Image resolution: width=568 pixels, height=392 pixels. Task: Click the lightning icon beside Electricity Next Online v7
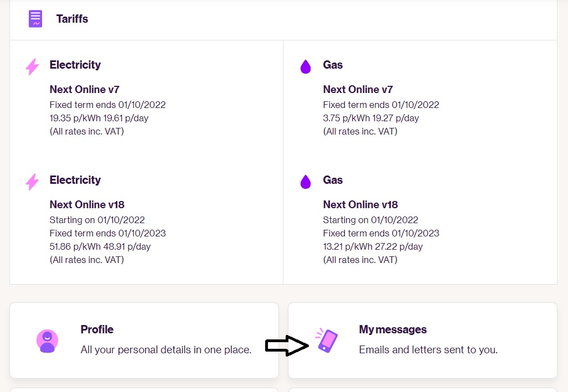click(33, 66)
